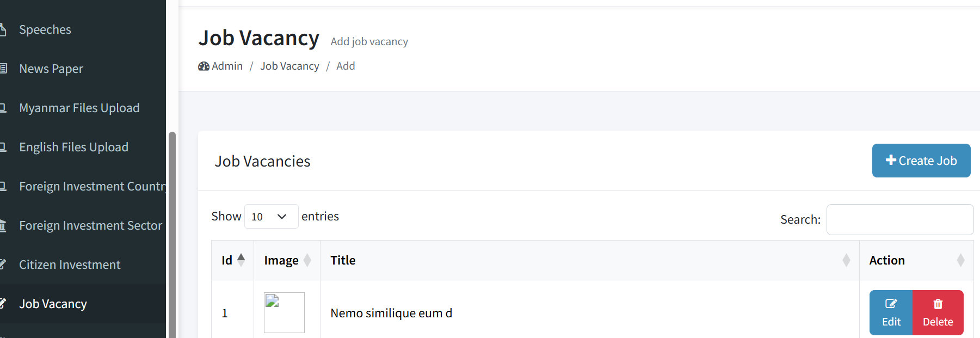This screenshot has width=980, height=338.
Task: Edit the job titled Nemo similique eum d
Action: pyautogui.click(x=891, y=312)
